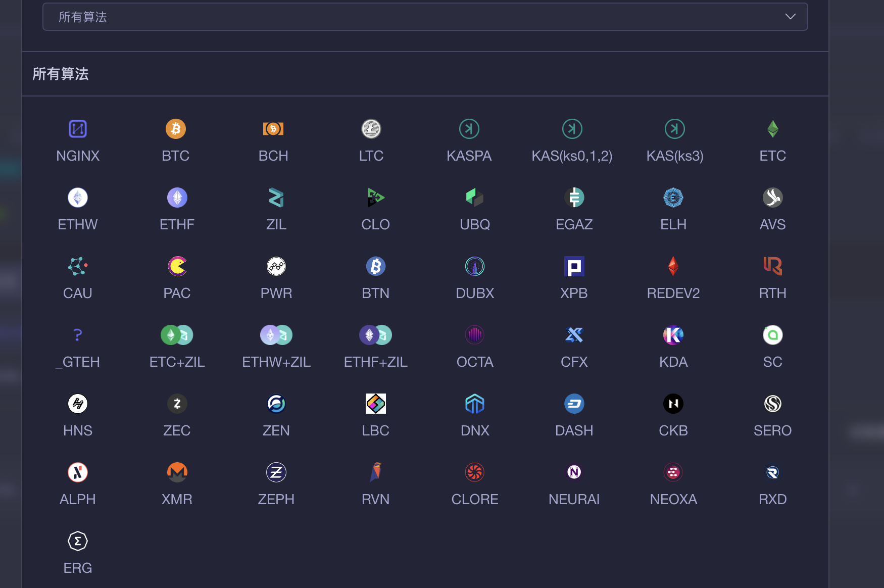
Task: Select the ALPH Alephium icon
Action: click(78, 472)
